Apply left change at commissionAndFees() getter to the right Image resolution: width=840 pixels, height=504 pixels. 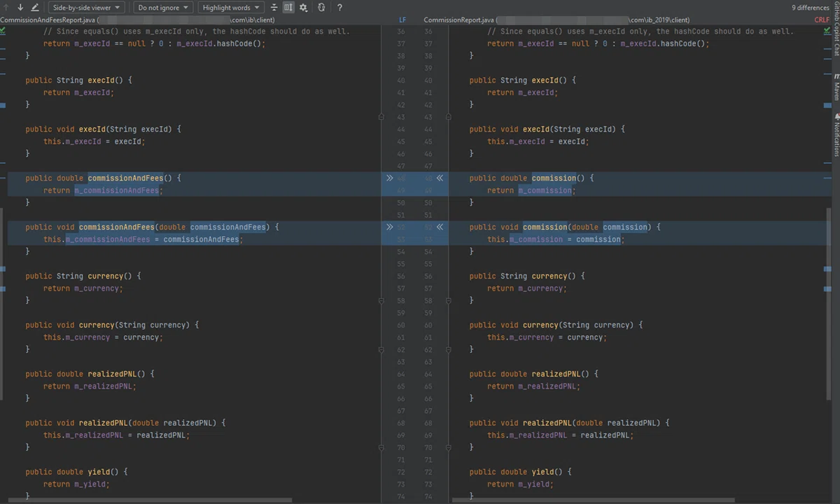(x=389, y=178)
